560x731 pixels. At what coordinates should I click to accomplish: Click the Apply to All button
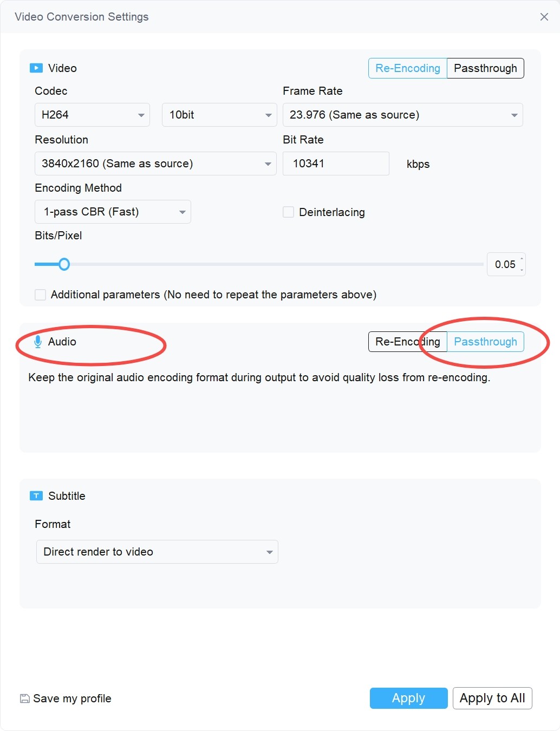pyautogui.click(x=492, y=698)
